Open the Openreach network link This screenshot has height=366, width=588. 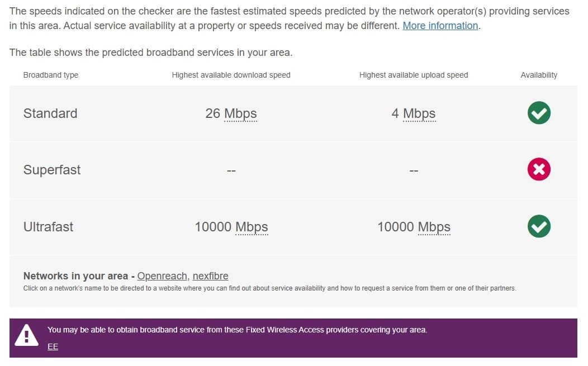point(163,276)
